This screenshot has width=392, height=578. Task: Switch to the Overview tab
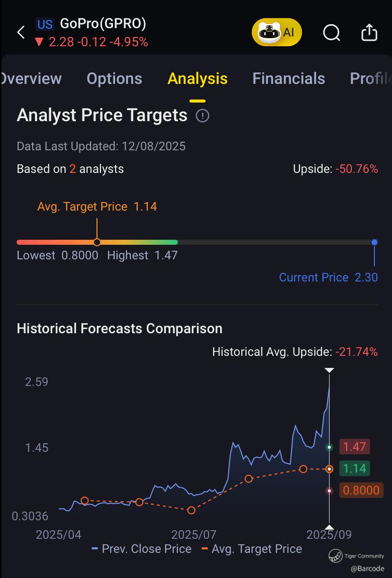click(31, 78)
